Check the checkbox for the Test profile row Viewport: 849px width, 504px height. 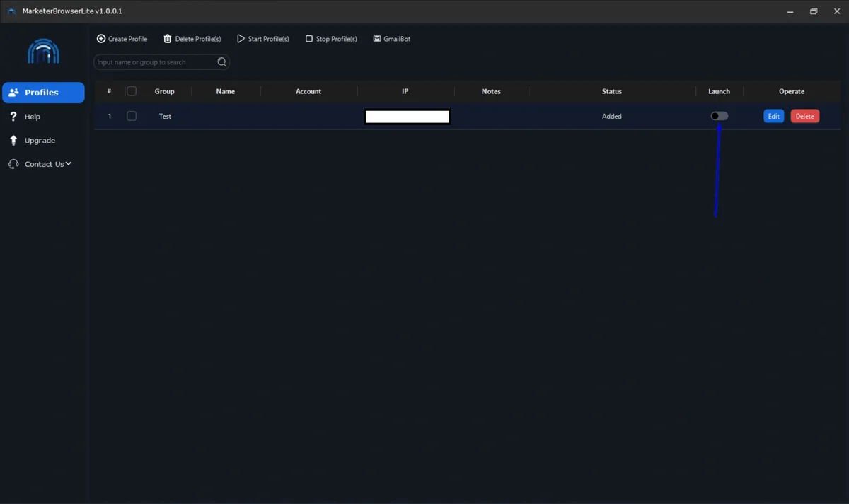[132, 116]
